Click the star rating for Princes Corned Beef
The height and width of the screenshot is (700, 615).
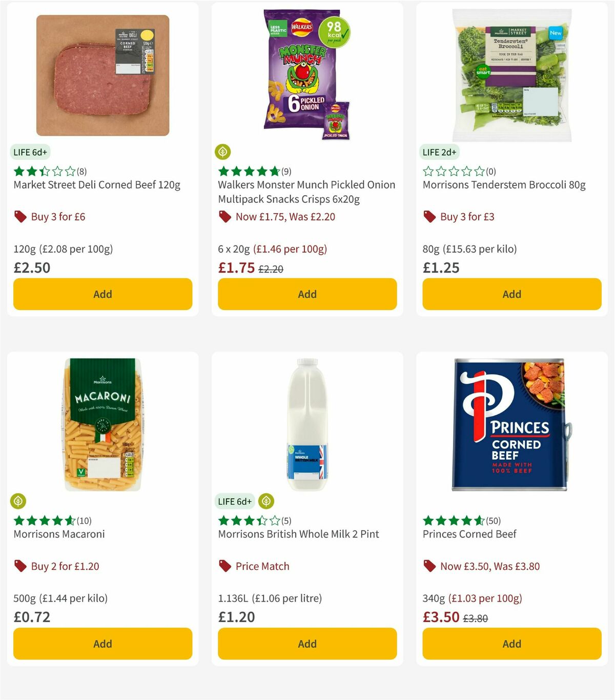tap(452, 520)
